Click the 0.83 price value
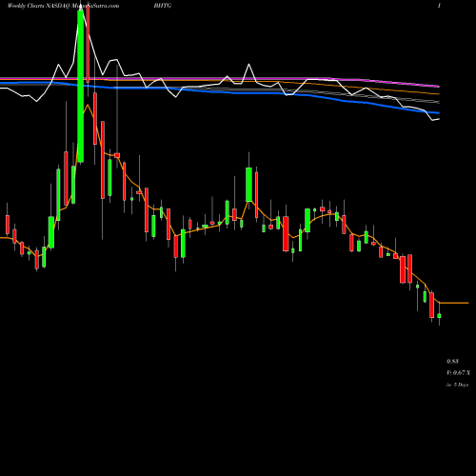Viewport: 476px width, 476px height. [452, 362]
